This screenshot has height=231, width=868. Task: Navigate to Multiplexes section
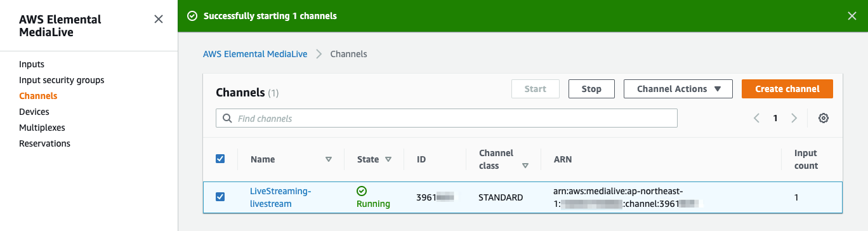42,128
